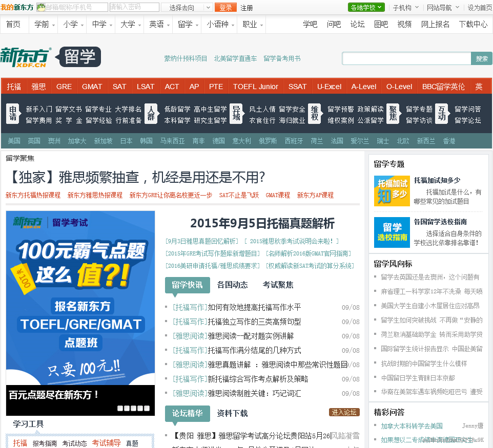Open the SAT exam tab
The height and width of the screenshot is (448, 493).
119,87
